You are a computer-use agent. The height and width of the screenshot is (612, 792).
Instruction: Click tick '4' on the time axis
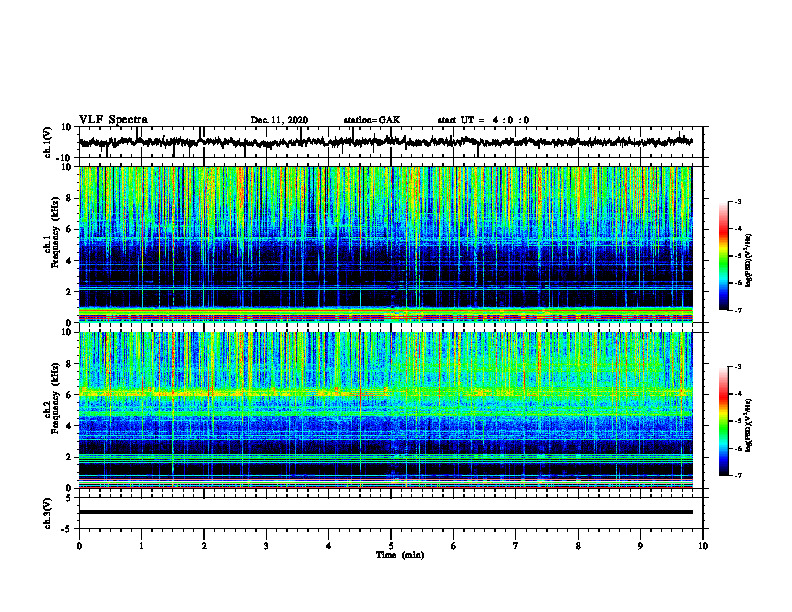pos(329,546)
